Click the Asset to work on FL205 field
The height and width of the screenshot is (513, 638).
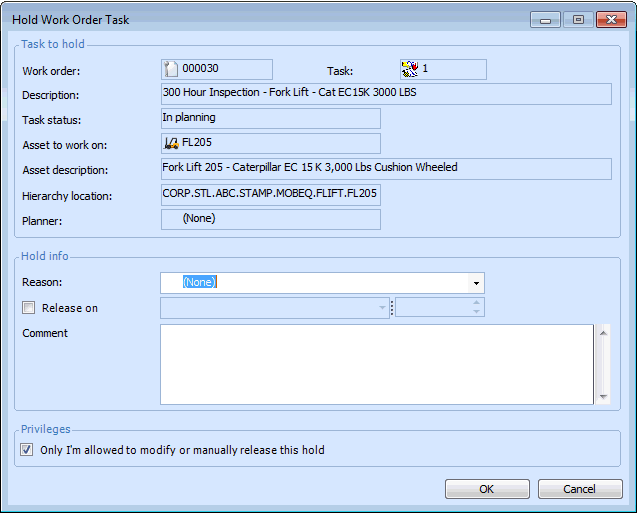(x=271, y=143)
